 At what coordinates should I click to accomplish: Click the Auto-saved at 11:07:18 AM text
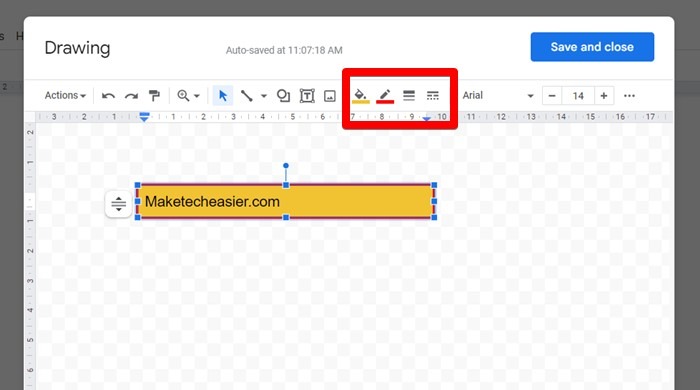tap(284, 50)
